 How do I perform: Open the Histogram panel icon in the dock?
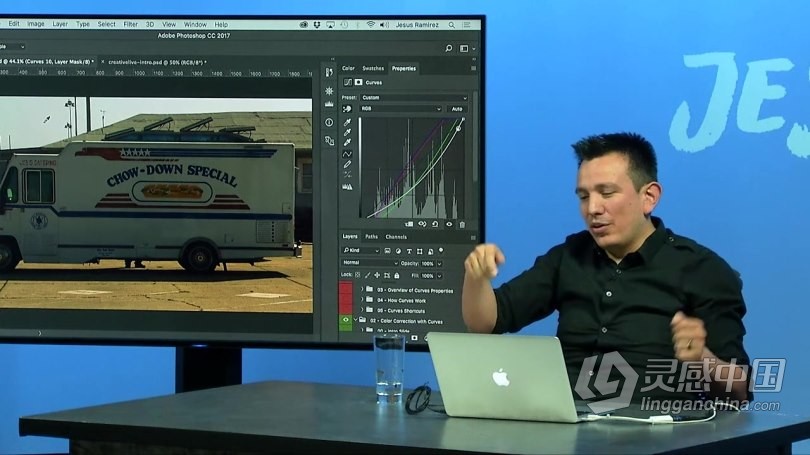pos(329,104)
